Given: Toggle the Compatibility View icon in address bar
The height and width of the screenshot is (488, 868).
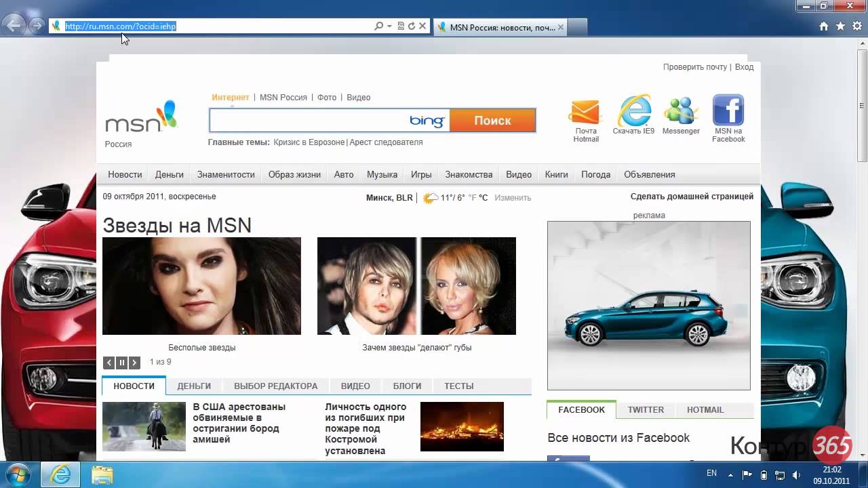Looking at the screenshot, I should (x=401, y=26).
